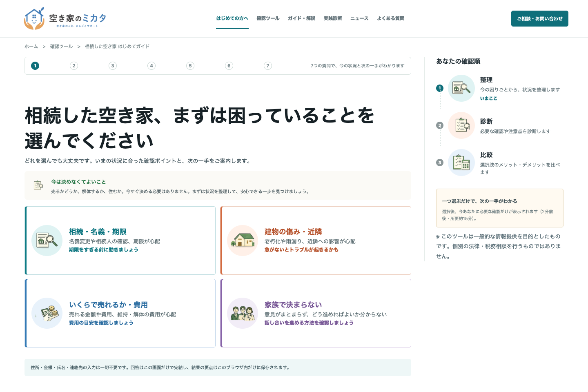Image resolution: width=588 pixels, height=392 pixels.
Task: Click the 診断 checklist icon in sidebar
Action: tap(461, 125)
